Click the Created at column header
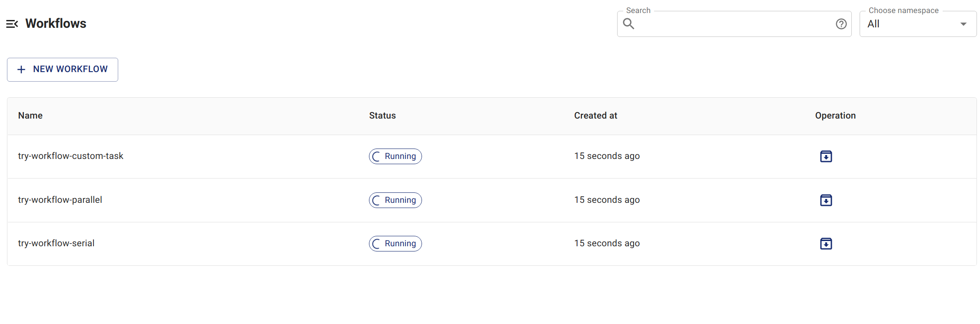 coord(595,116)
